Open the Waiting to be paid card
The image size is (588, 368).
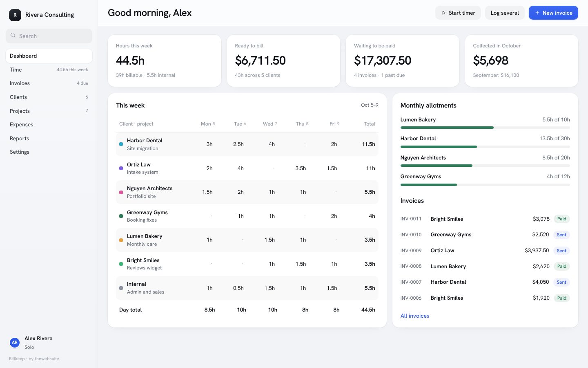(403, 61)
